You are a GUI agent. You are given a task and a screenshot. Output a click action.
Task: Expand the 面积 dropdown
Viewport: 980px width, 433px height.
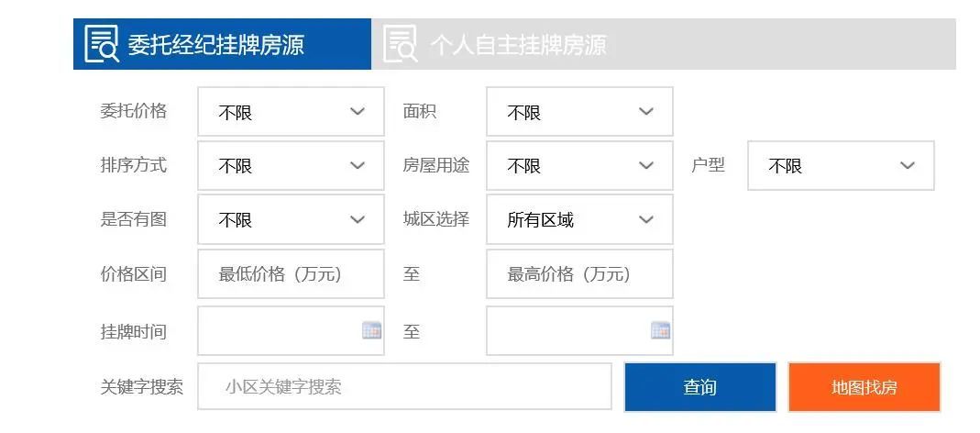(579, 112)
